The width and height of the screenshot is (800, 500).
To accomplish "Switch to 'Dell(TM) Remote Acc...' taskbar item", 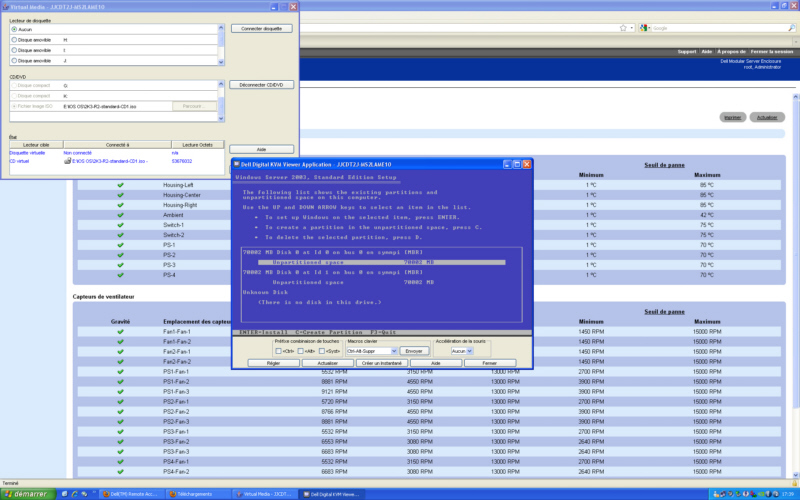I will pos(132,494).
